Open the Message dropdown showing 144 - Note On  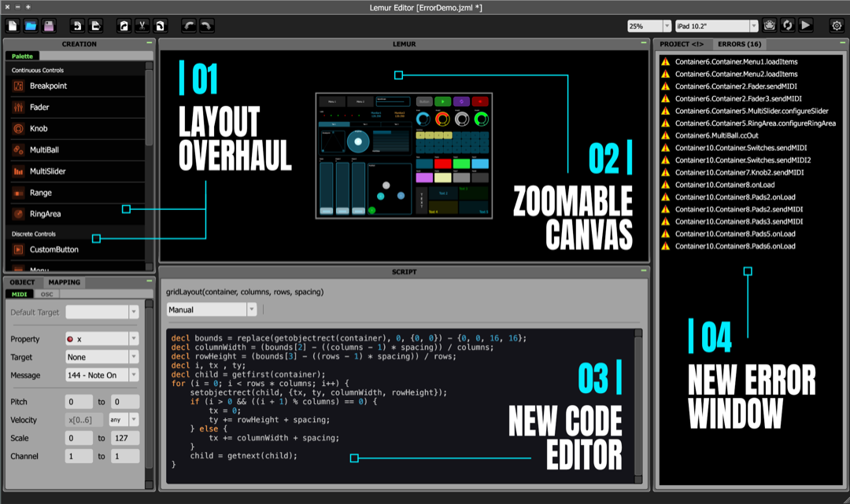click(x=102, y=375)
